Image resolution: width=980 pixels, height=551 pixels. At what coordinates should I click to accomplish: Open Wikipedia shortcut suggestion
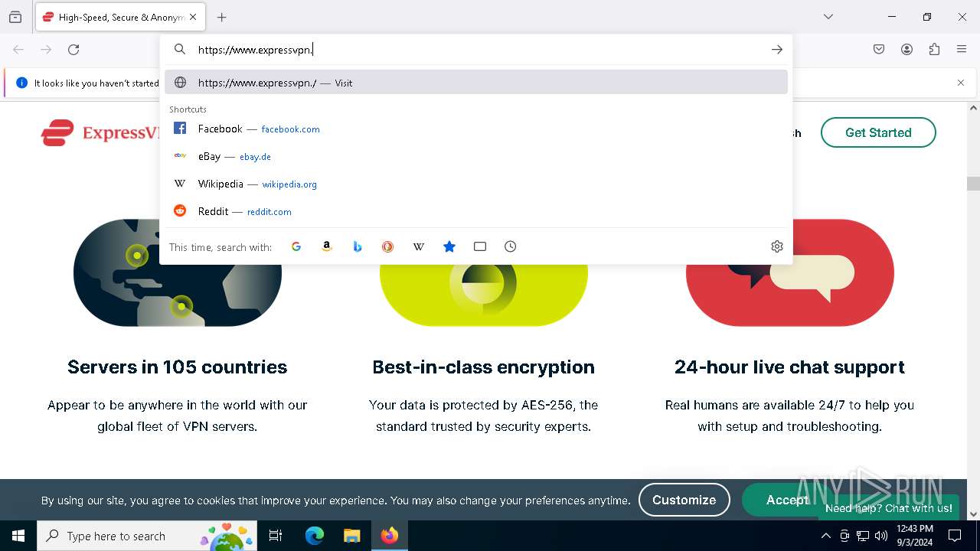click(x=476, y=184)
